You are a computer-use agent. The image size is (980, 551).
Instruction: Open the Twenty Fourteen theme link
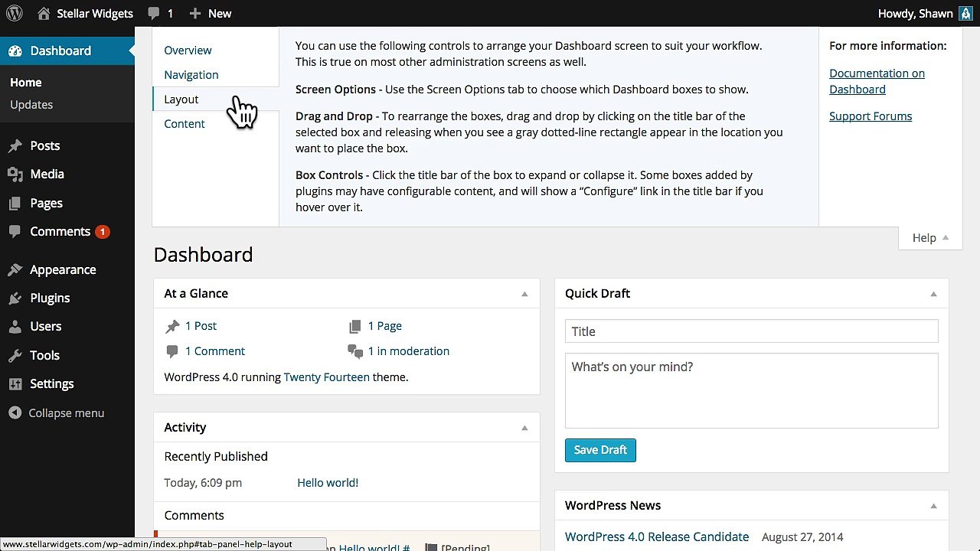point(326,377)
